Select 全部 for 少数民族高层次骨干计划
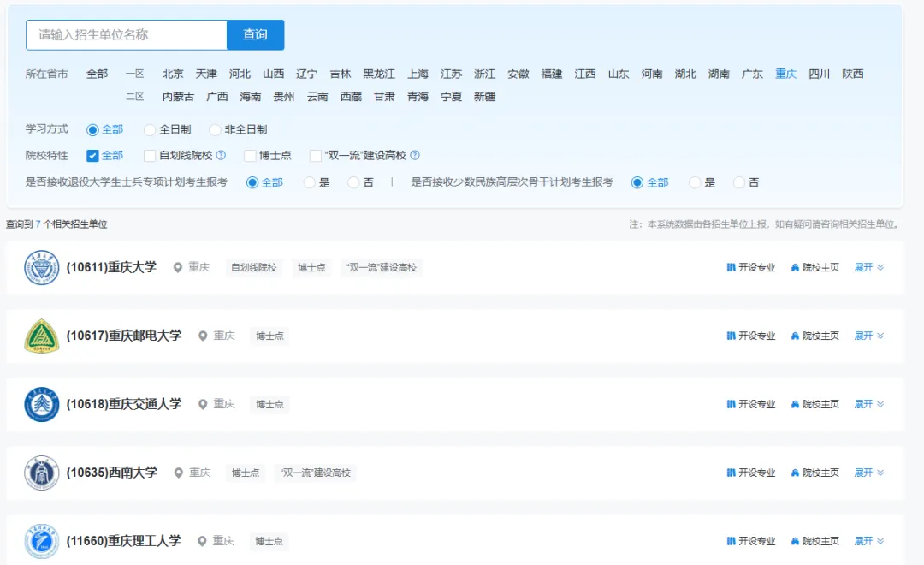The image size is (924, 565). [x=637, y=183]
